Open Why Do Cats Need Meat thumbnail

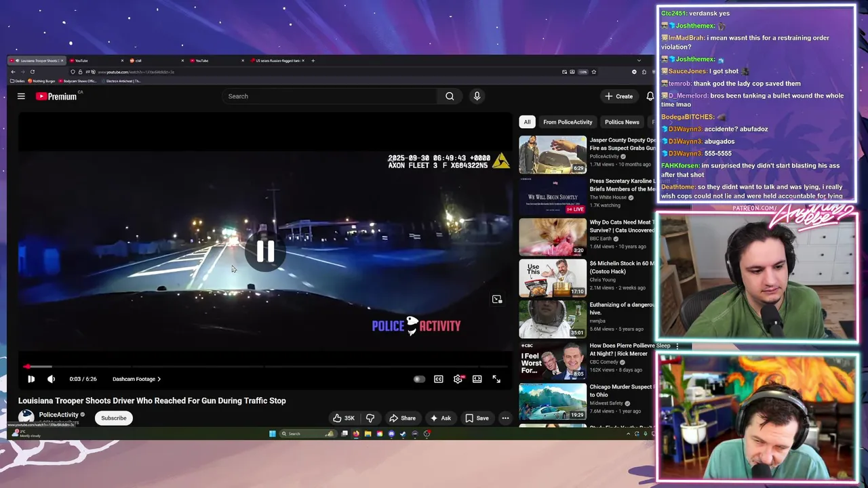point(553,237)
